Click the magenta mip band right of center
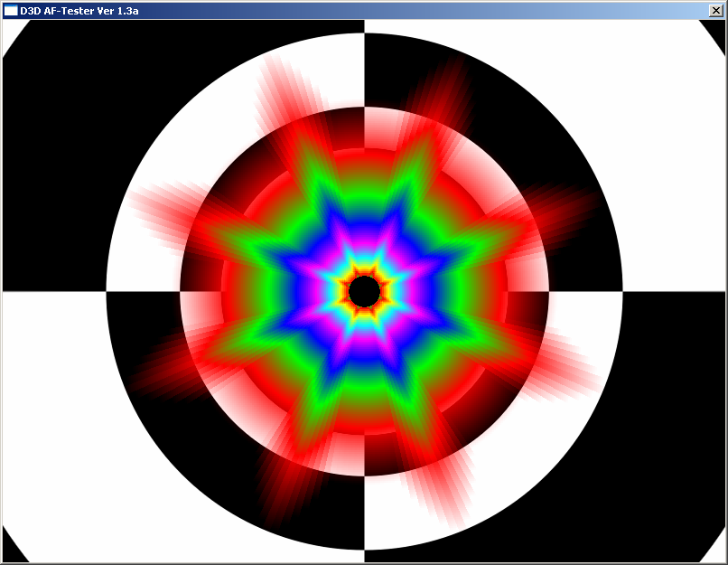The width and height of the screenshot is (728, 565). pos(404,291)
